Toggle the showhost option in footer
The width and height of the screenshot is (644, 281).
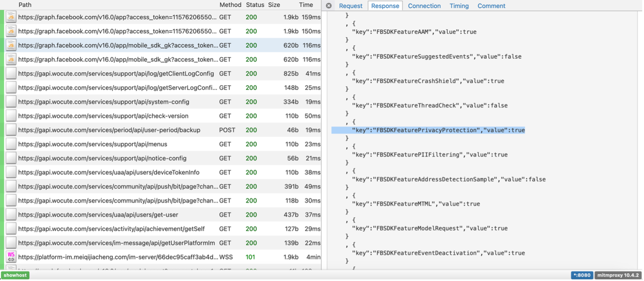click(15, 275)
